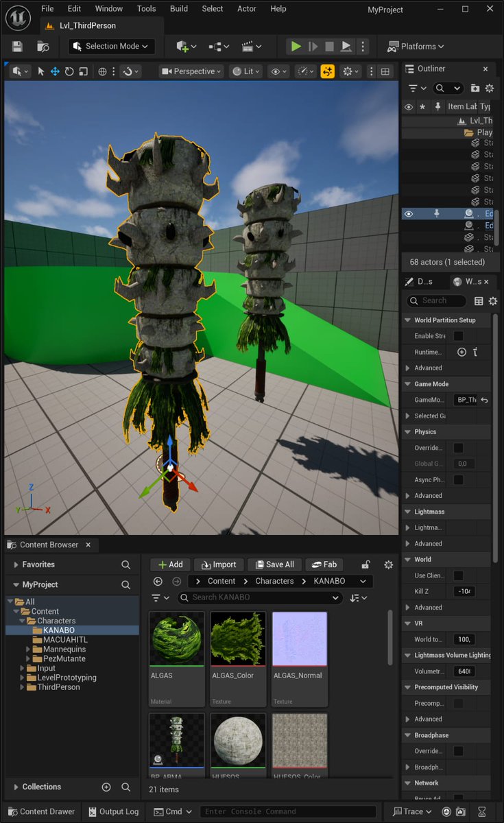This screenshot has height=823, width=504.
Task: Open the File menu
Action: [x=47, y=9]
